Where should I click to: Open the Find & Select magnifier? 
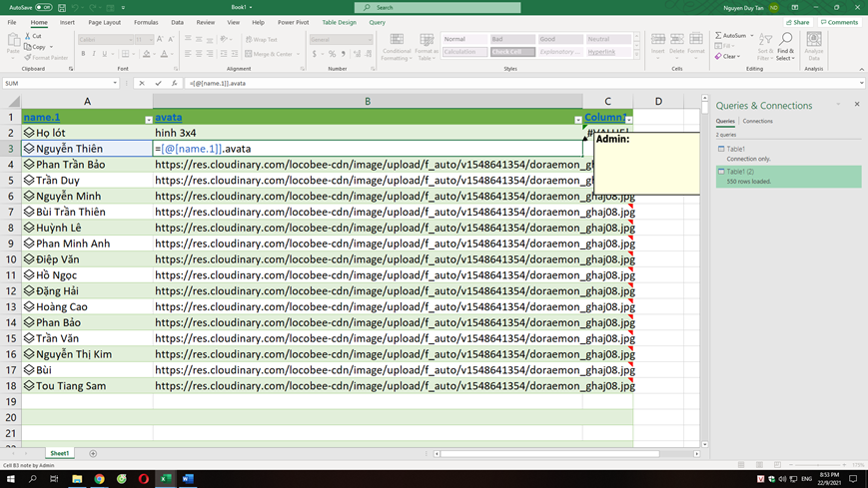click(785, 39)
